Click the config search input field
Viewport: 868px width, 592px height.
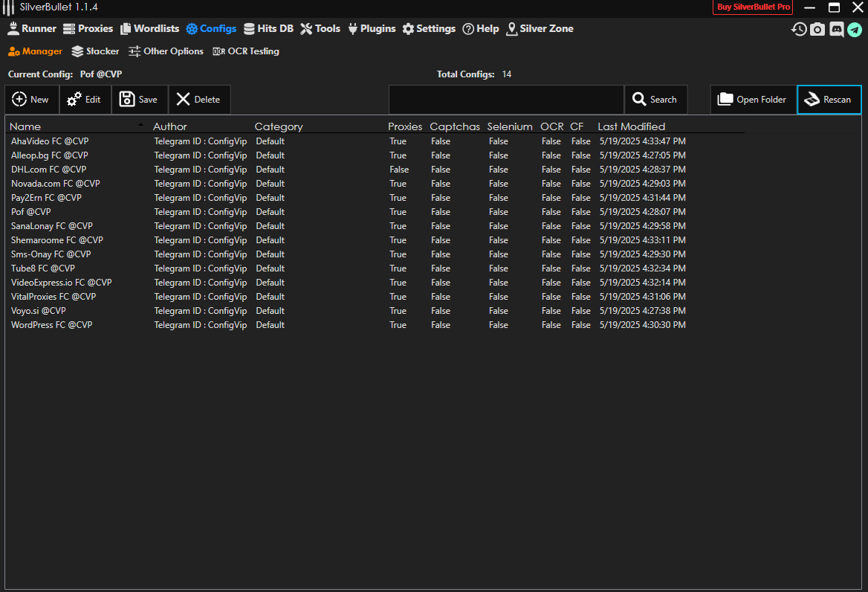point(507,100)
